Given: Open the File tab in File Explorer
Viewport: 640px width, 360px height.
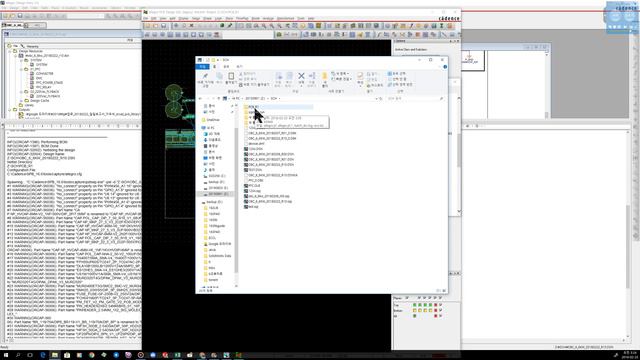Looking at the screenshot, I should pyautogui.click(x=202, y=67).
